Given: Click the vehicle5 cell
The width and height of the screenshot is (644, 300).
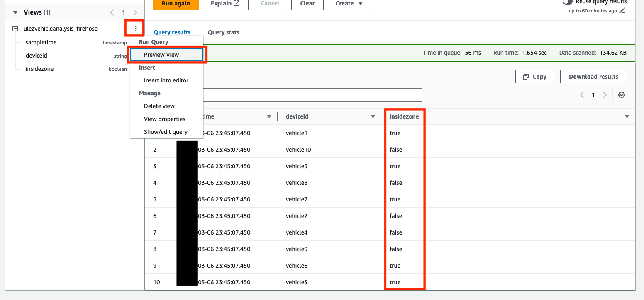Looking at the screenshot, I should point(297,166).
